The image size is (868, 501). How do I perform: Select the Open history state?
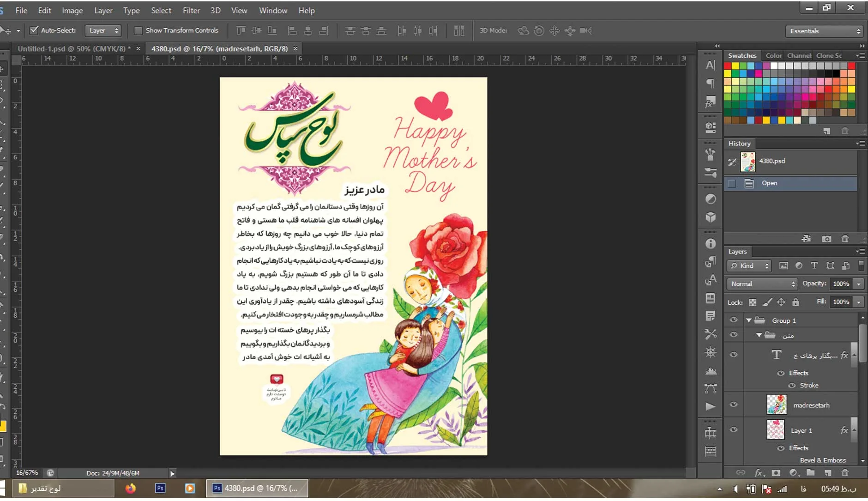[x=769, y=183]
